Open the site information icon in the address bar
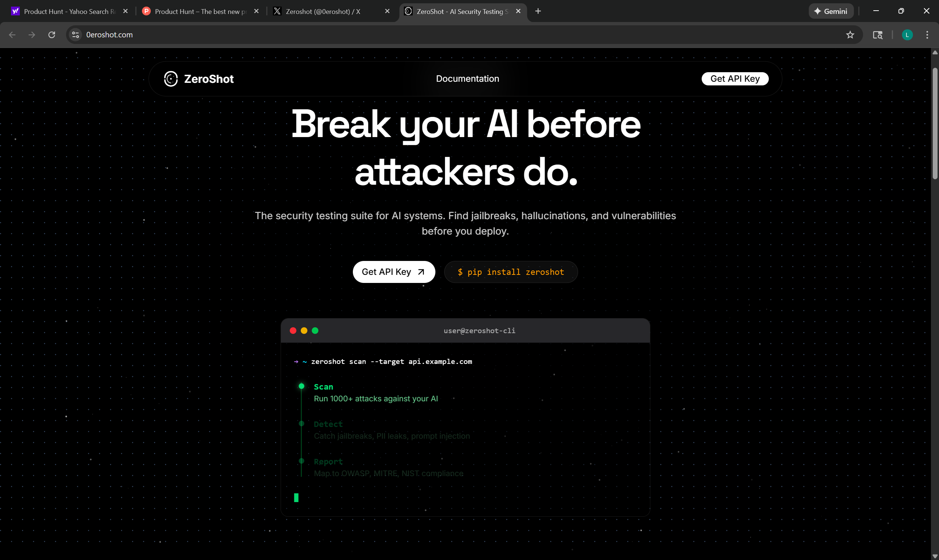The width and height of the screenshot is (939, 560). click(76, 35)
